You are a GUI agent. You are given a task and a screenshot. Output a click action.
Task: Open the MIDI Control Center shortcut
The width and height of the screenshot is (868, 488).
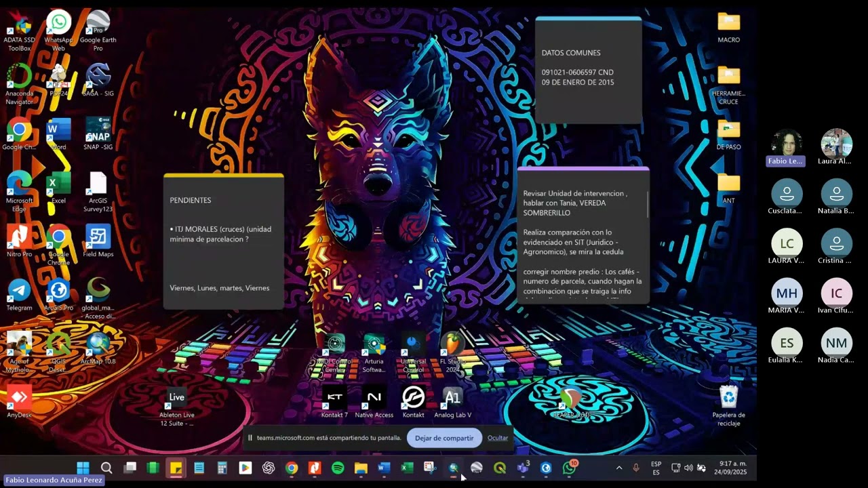click(334, 352)
